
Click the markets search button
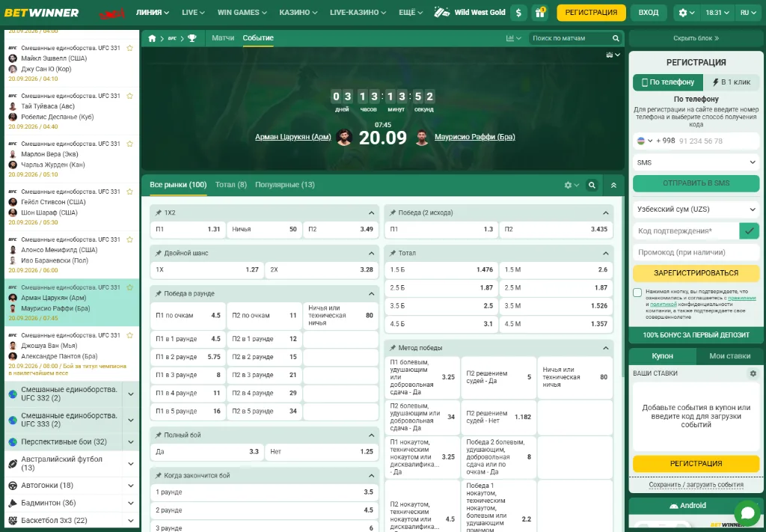coord(592,185)
